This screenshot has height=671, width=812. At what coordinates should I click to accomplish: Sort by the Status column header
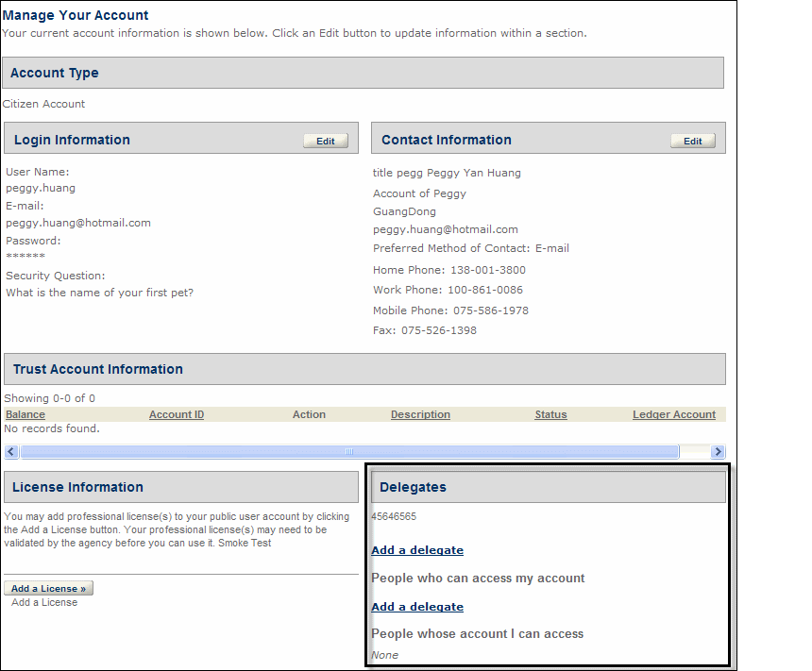550,414
